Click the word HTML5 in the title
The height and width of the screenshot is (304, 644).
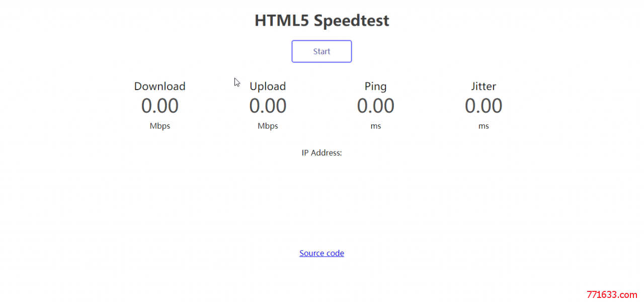coord(281,21)
